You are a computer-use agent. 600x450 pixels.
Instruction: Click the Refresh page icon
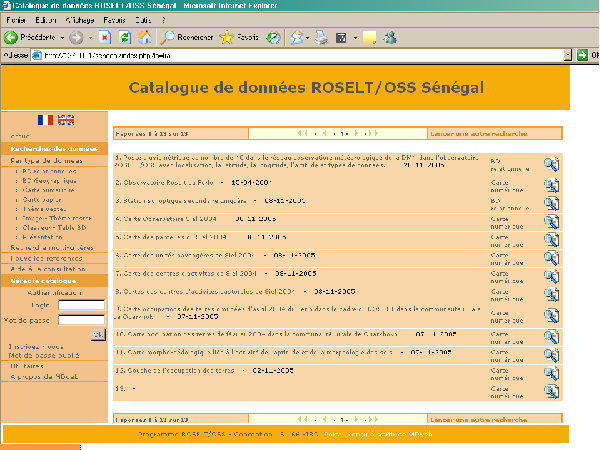125,38
